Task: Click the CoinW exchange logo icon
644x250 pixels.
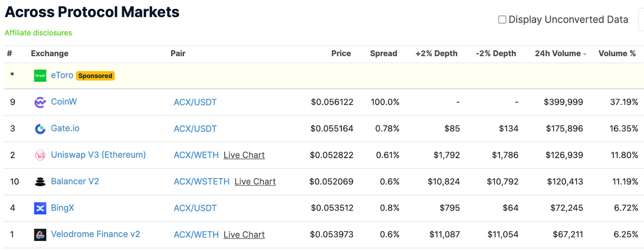Action: click(40, 102)
